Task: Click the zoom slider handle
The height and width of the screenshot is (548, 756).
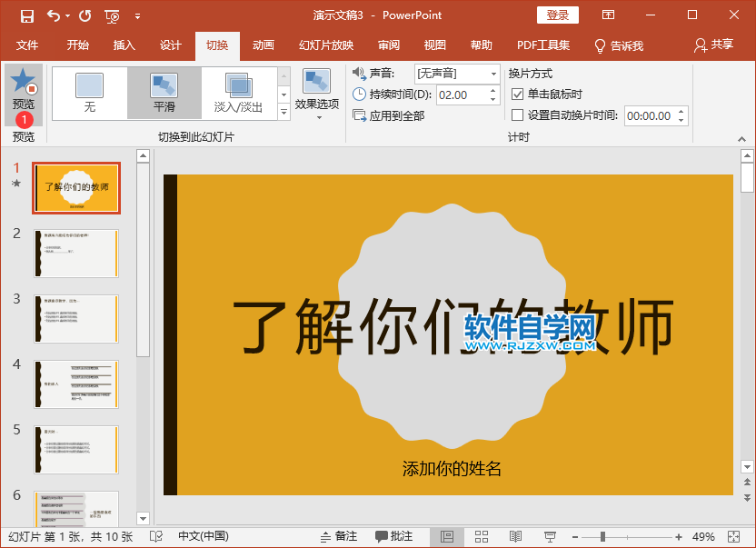Action: click(602, 536)
